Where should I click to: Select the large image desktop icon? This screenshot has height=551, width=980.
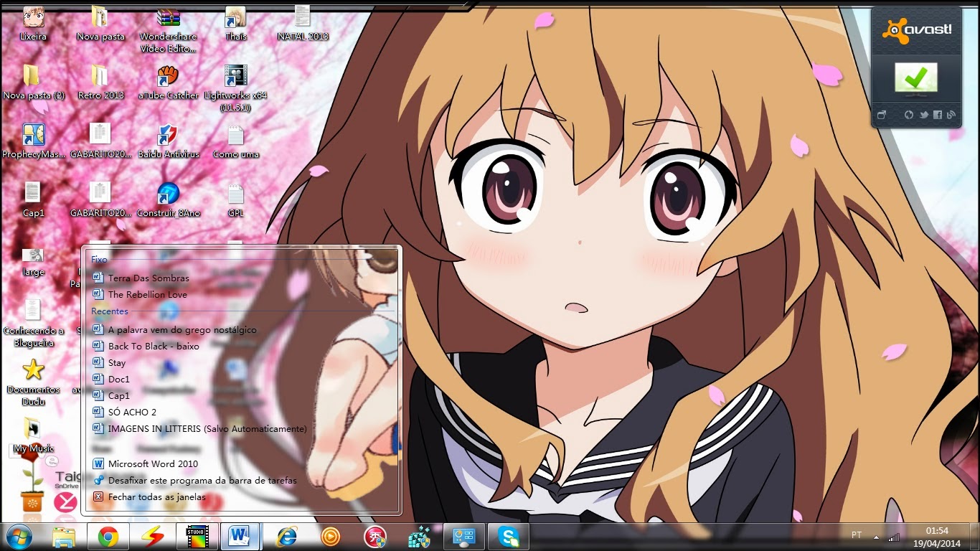coord(33,261)
